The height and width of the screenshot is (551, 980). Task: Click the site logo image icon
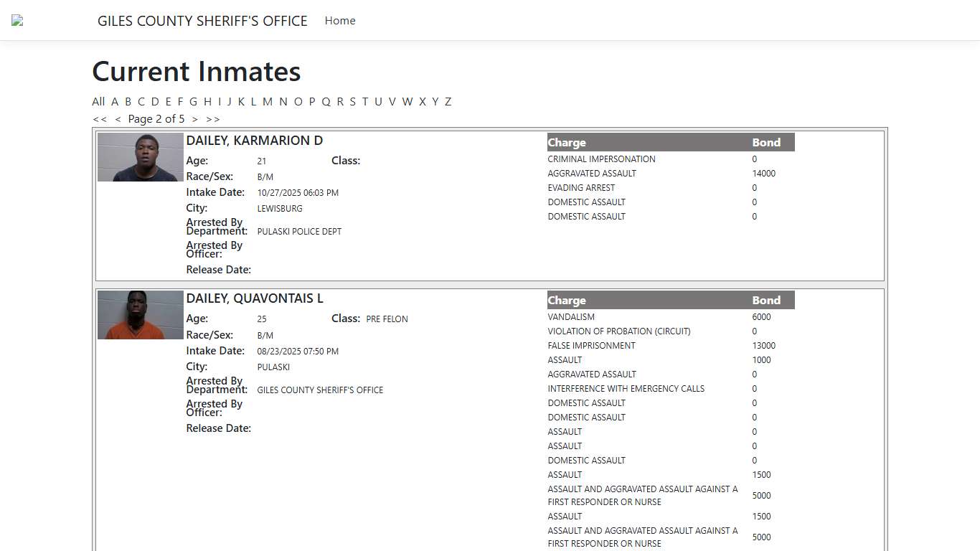[16, 20]
